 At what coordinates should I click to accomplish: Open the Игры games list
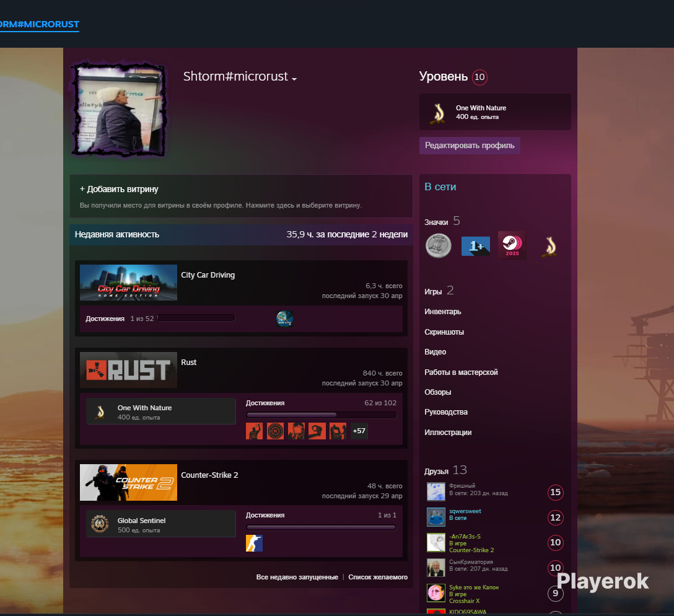pos(439,291)
